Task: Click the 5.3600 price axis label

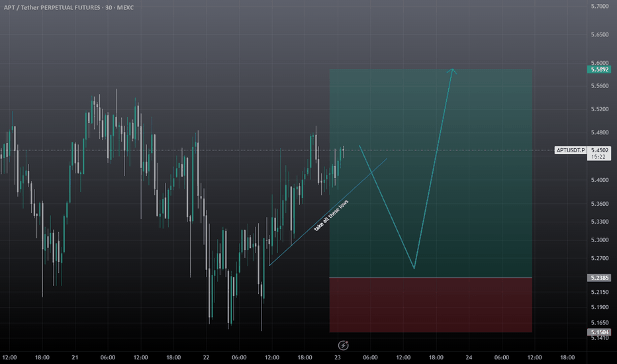Action: point(600,204)
